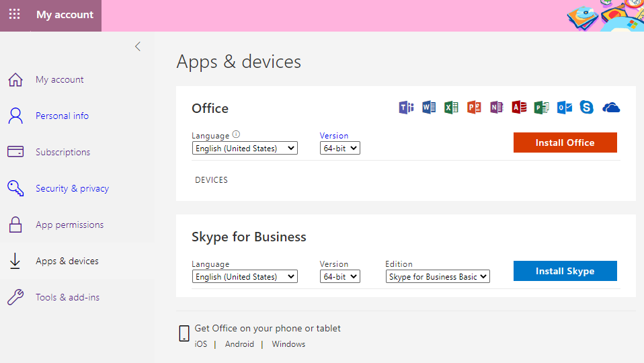This screenshot has width=644, height=363.
Task: Open the iOS link
Action: [201, 344]
